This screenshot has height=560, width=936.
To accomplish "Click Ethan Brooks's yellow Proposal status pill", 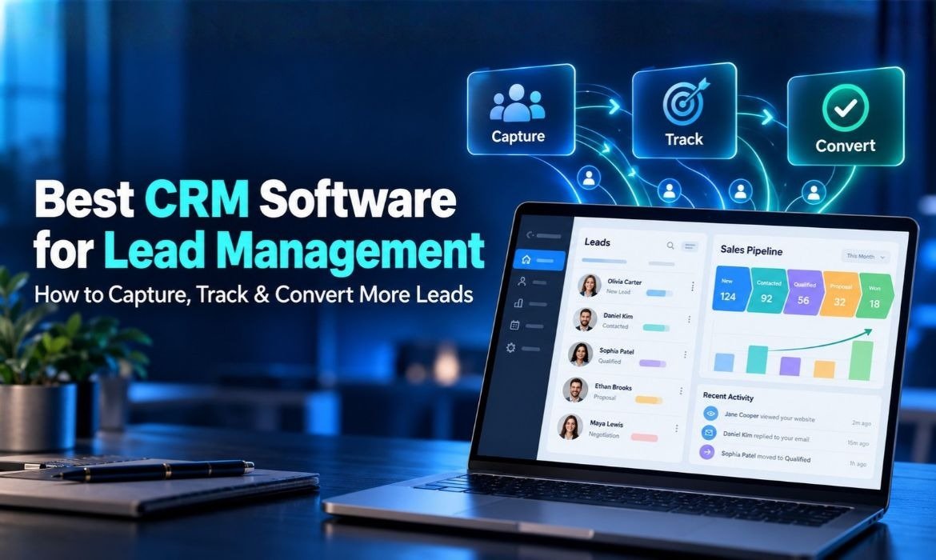I will click(649, 400).
